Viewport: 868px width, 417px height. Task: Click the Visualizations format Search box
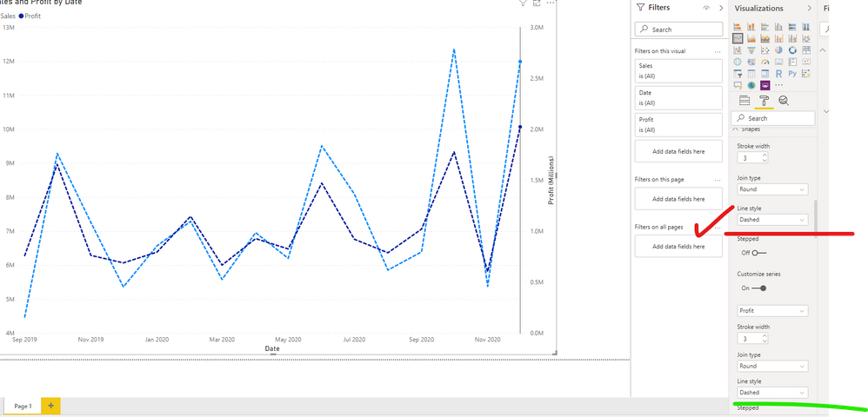pos(773,118)
